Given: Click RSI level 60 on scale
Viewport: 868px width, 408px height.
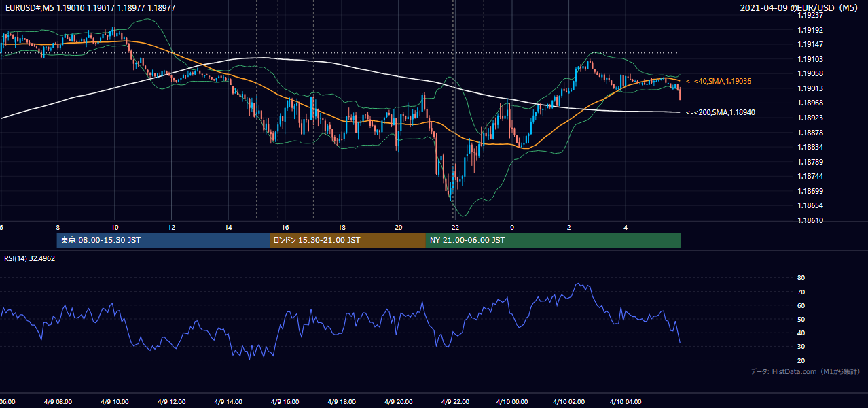Looking at the screenshot, I should 801,305.
